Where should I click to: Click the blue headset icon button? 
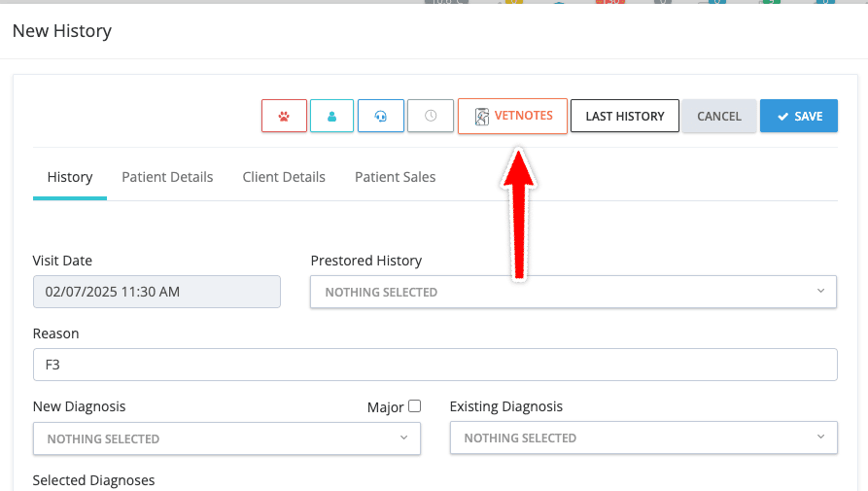(380, 116)
